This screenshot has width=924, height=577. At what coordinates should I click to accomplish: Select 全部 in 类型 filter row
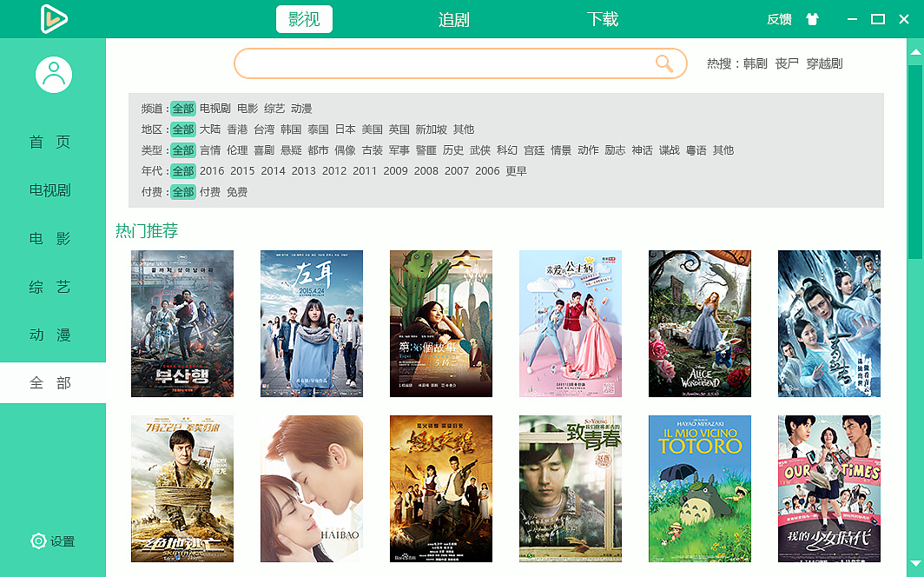(182, 150)
